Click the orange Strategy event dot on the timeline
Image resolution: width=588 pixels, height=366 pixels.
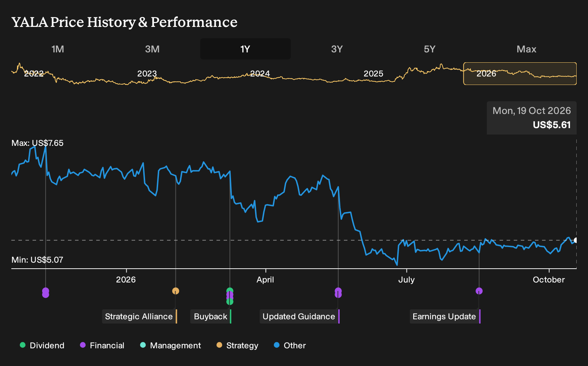point(175,291)
